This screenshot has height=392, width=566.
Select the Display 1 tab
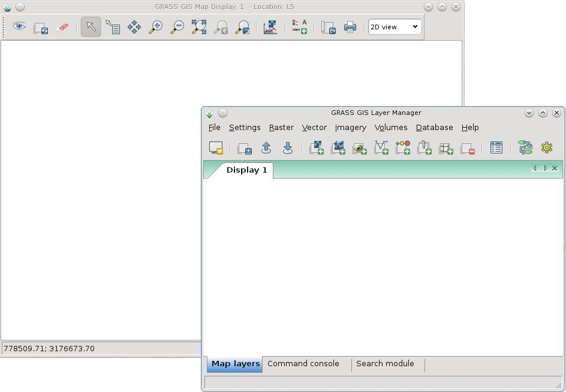246,170
